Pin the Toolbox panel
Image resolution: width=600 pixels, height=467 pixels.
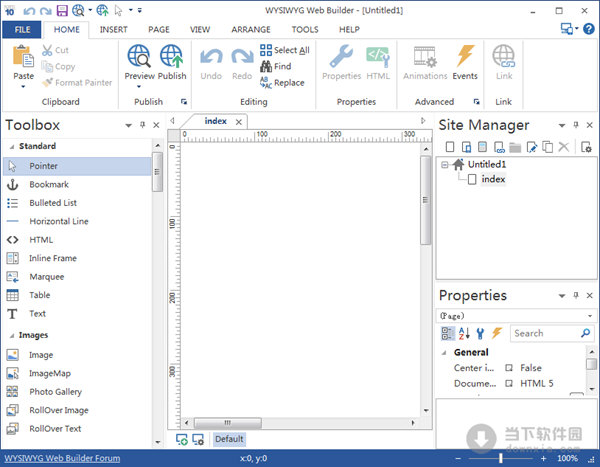pyautogui.click(x=142, y=125)
